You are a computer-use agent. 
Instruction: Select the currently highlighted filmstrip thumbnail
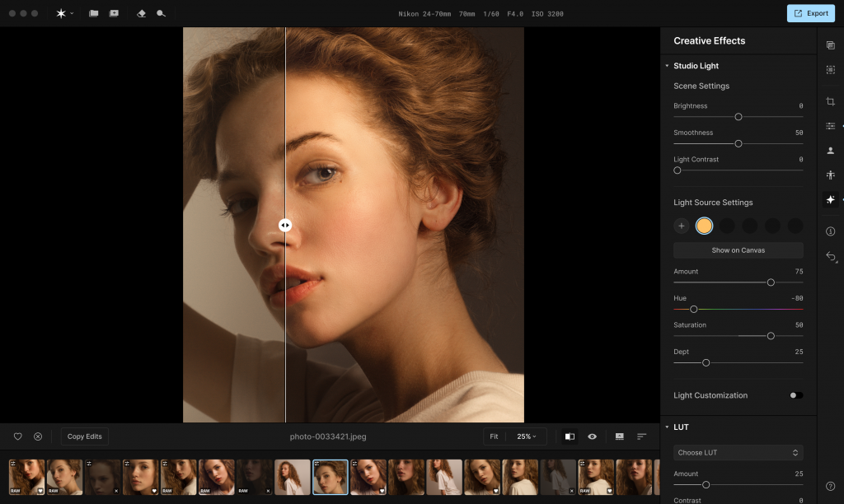coord(331,477)
